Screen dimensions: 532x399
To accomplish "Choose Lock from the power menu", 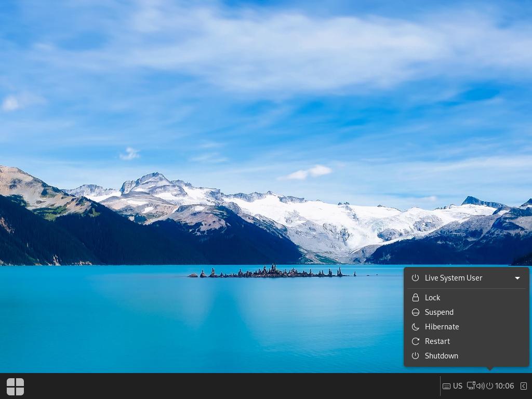I will (467, 298).
